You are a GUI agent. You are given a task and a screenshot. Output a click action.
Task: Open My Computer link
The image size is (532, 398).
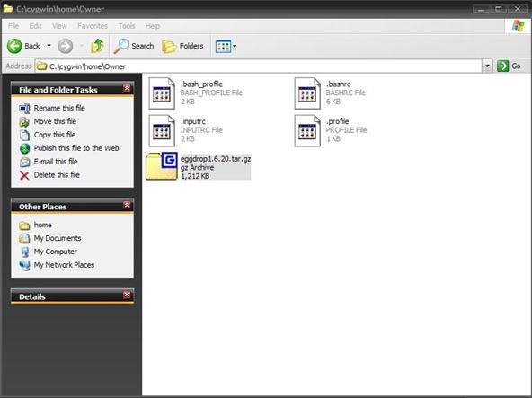[56, 252]
